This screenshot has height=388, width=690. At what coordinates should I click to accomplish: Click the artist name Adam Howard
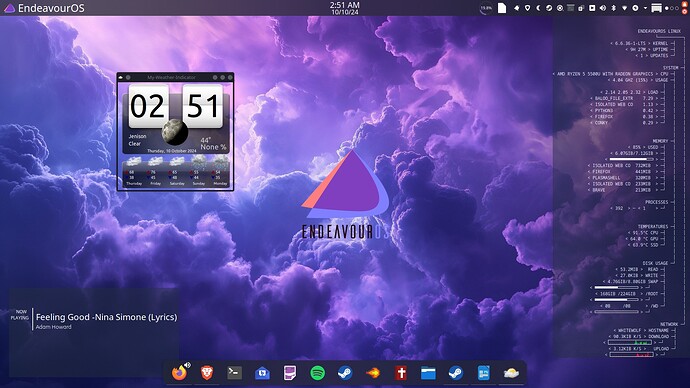point(53,327)
